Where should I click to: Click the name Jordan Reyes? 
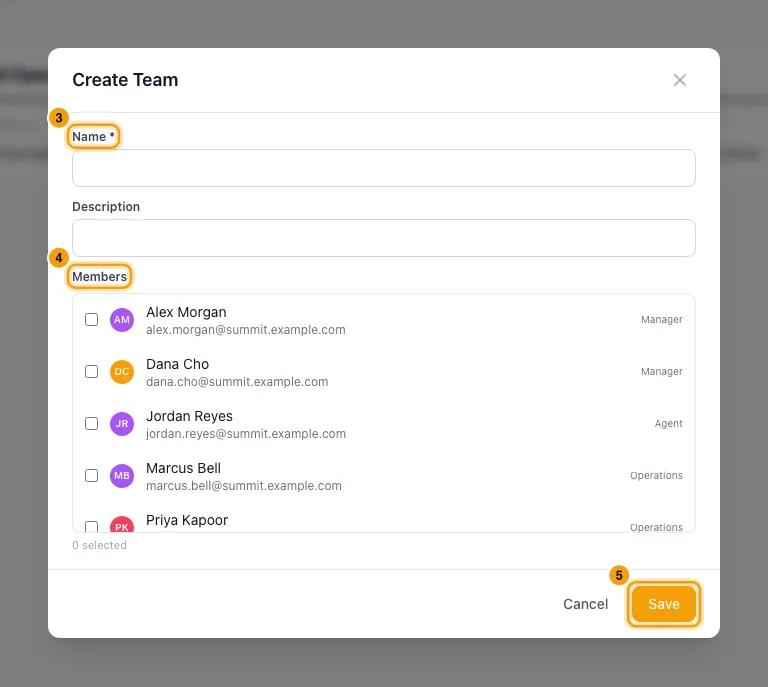189,416
